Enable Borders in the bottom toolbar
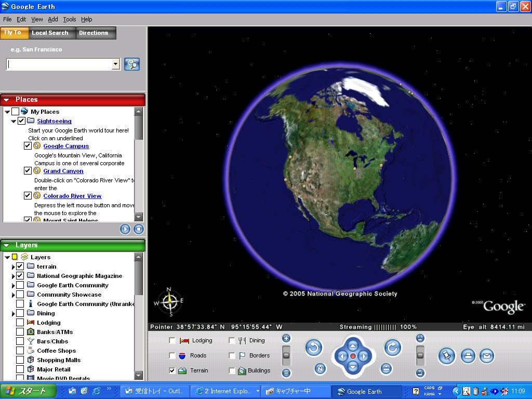Screen dimensions: 532x399 [x=232, y=355]
